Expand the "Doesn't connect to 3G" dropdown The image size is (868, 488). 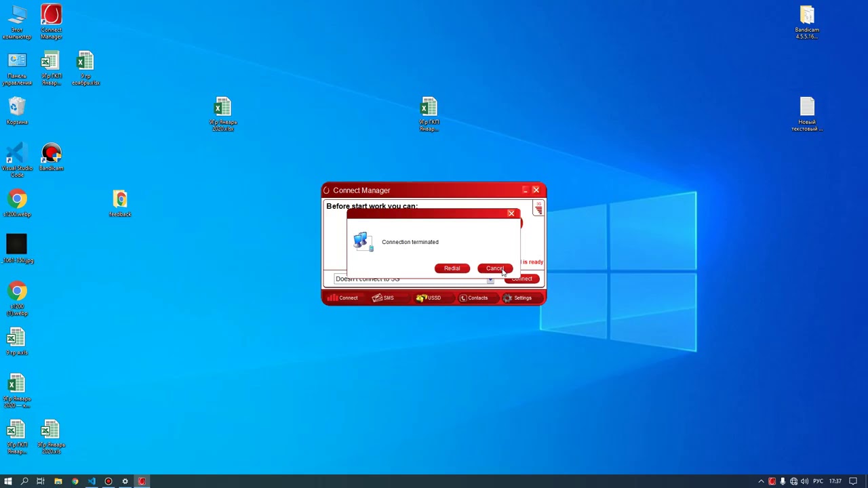click(490, 279)
